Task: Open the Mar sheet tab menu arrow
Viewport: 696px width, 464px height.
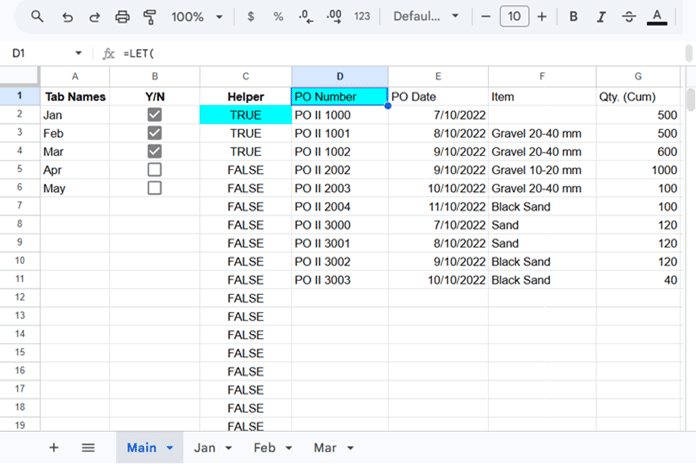Action: (x=350, y=448)
